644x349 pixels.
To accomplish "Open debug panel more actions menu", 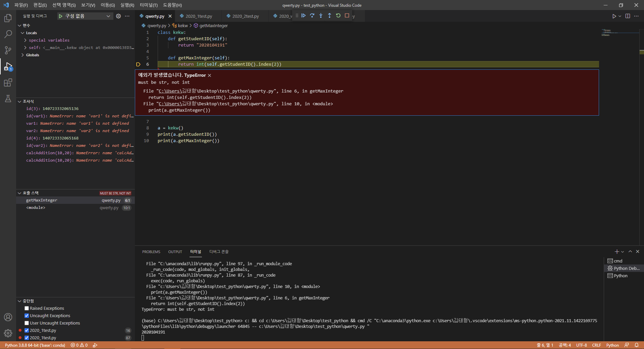I will coord(127,16).
